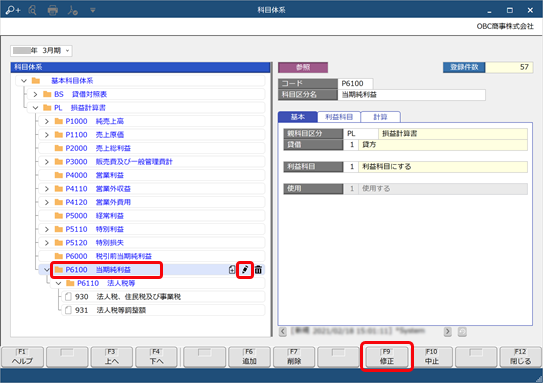Select the P6000 税引前当期純利益 row
The image size is (543, 383).
tap(152, 256)
